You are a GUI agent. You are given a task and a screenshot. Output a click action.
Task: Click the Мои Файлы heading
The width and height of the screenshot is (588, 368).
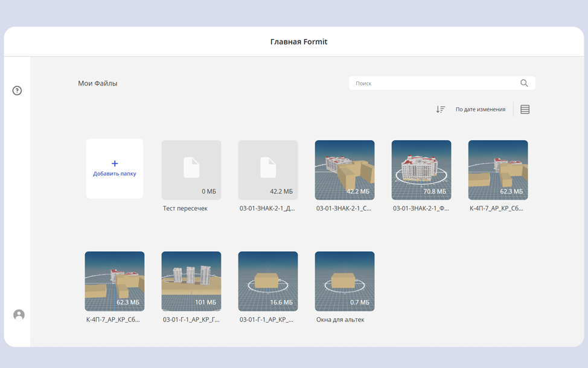coord(98,83)
